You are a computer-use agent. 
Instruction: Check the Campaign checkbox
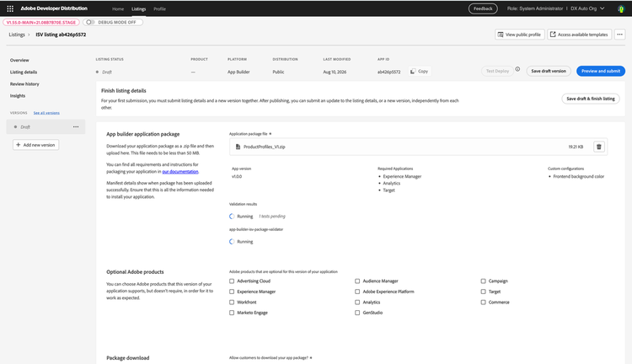click(483, 281)
